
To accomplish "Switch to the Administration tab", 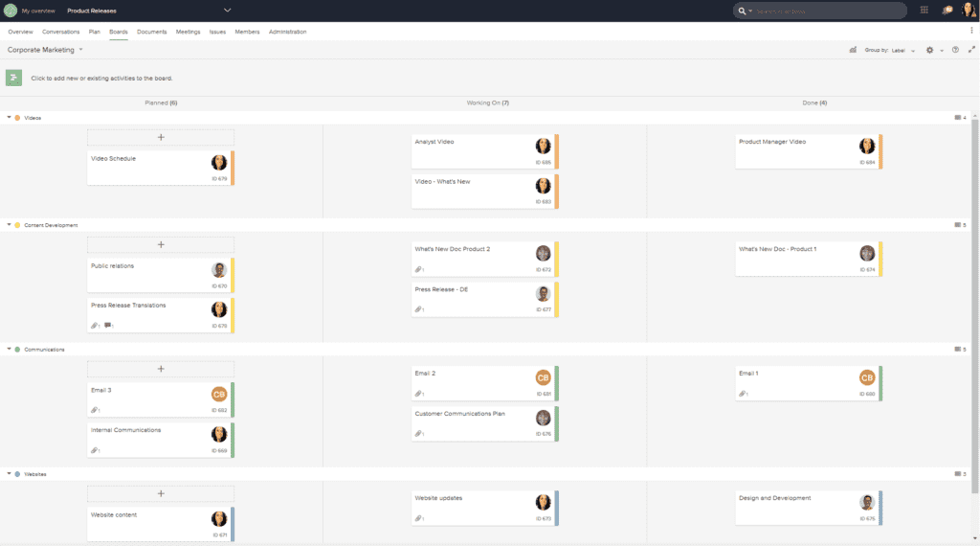I will [x=287, y=32].
